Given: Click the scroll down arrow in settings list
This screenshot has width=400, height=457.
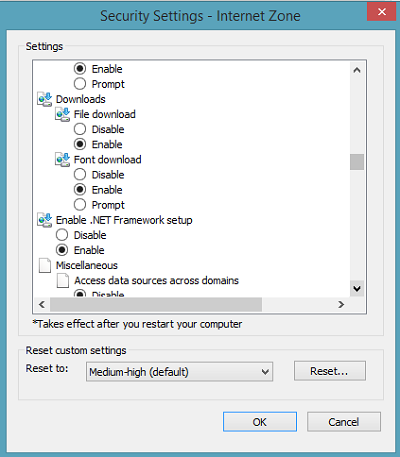Looking at the screenshot, I should [357, 288].
